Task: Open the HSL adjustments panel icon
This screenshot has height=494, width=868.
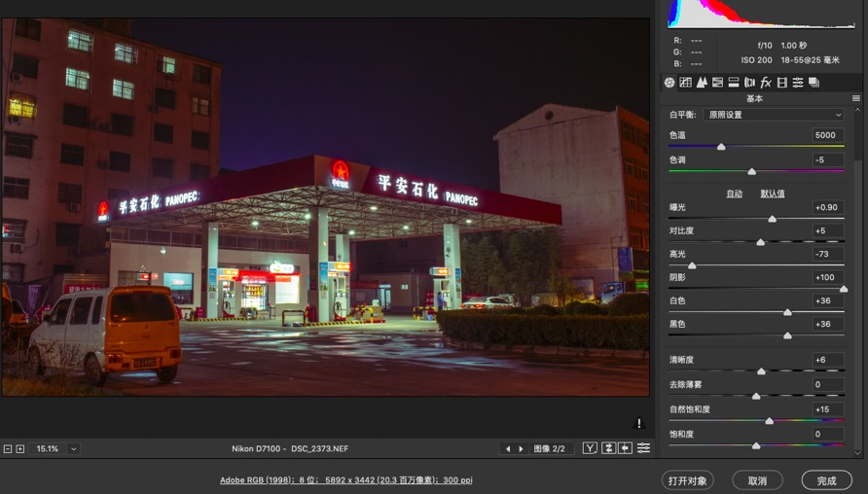Action: point(717,83)
